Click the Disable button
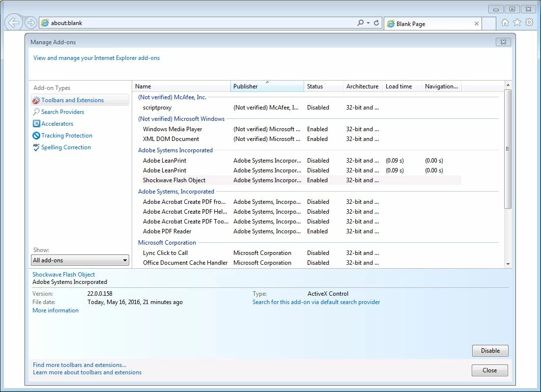Image resolution: width=541 pixels, height=392 pixels. click(490, 351)
